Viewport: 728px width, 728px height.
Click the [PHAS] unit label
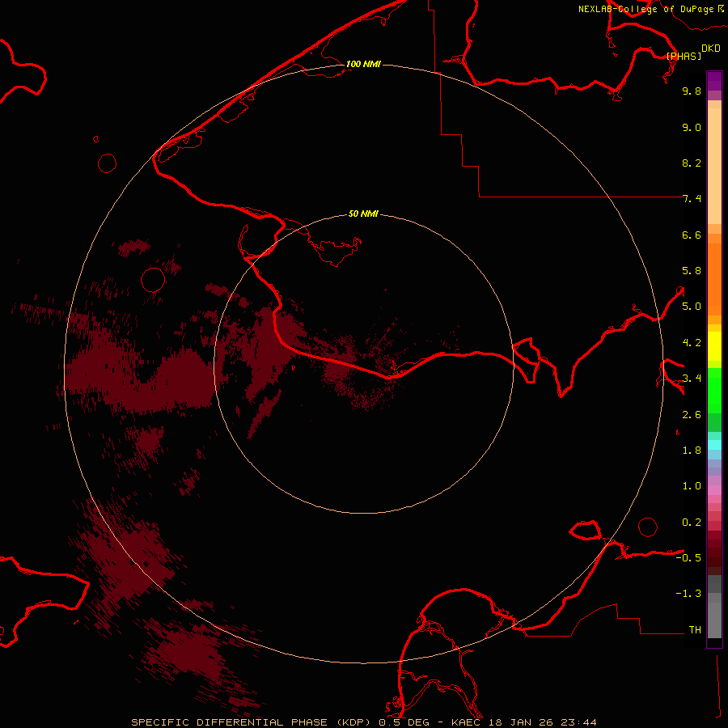pos(684,56)
